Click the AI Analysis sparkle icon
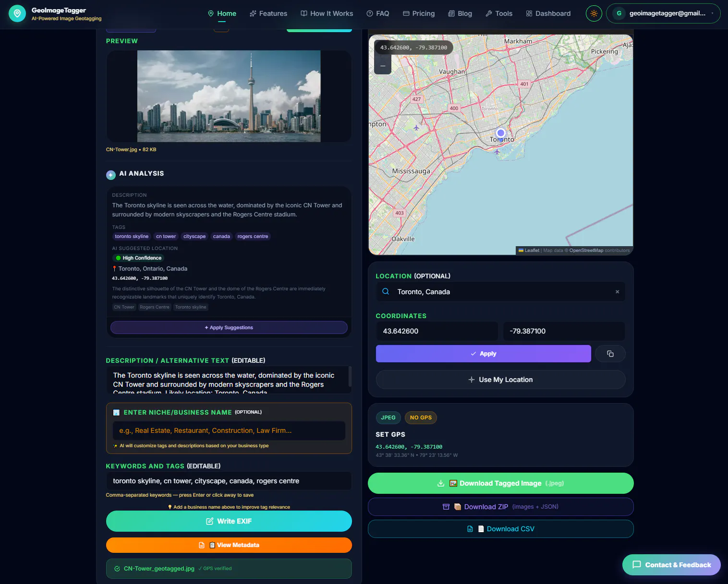The image size is (728, 584). [111, 175]
